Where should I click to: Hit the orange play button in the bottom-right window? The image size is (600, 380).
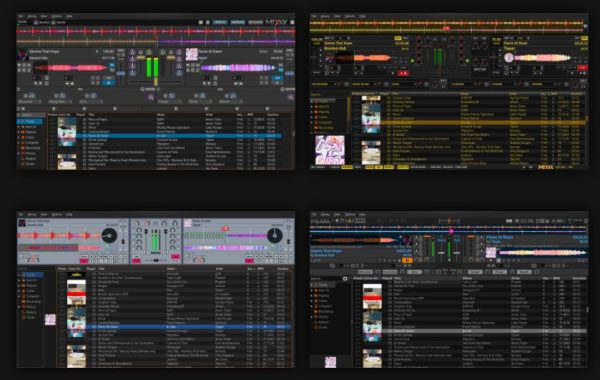coord(408,260)
